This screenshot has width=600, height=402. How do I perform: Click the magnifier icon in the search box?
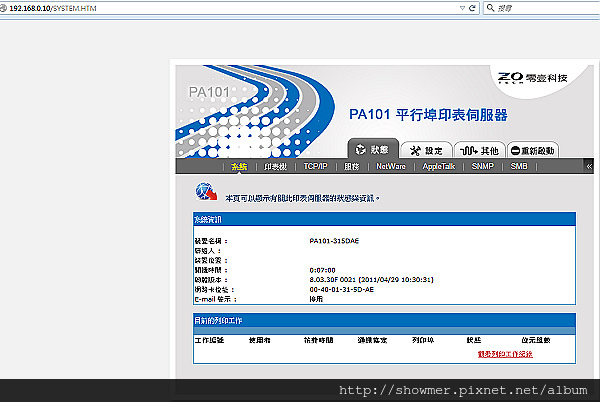(x=490, y=8)
